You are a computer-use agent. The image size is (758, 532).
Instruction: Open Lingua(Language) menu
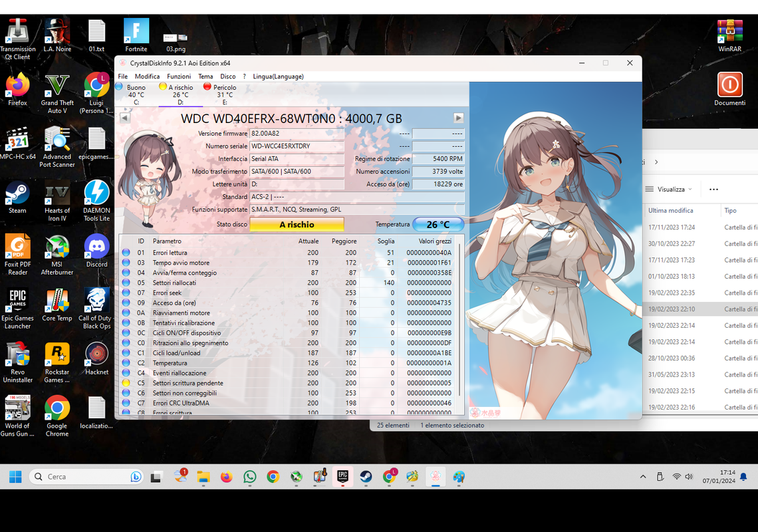[x=278, y=76]
